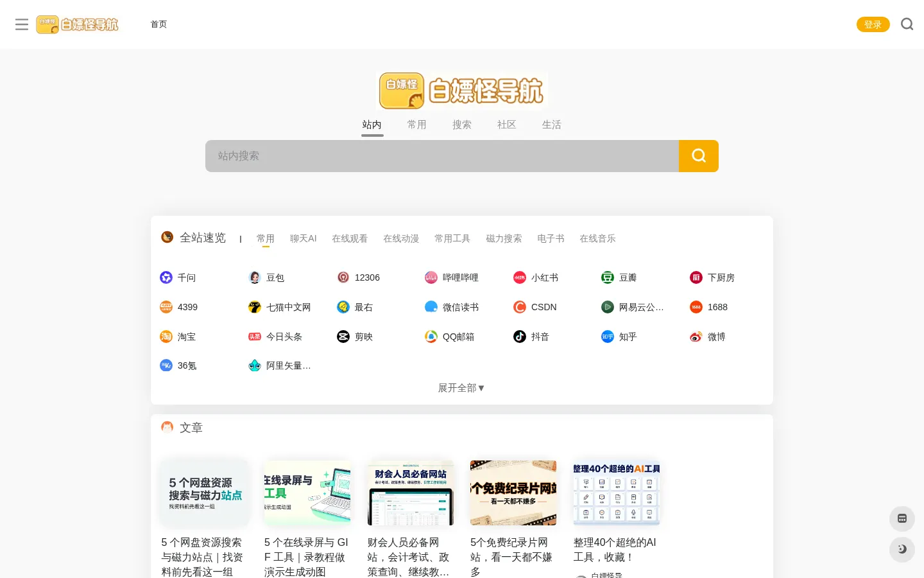Open the 微博 site icon
Screen dimensions: 924x578
coord(696,337)
